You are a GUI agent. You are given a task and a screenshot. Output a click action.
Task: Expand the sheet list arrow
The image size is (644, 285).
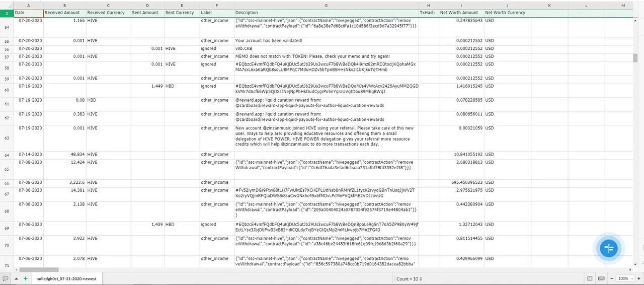coord(16,278)
